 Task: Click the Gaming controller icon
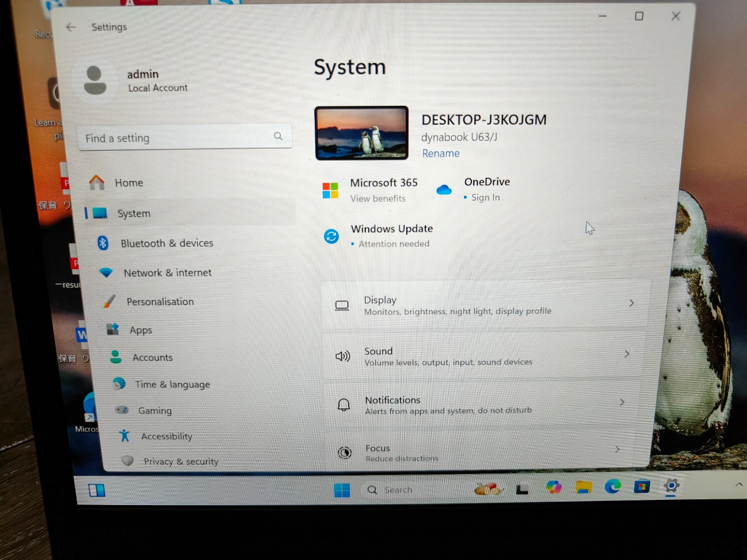click(122, 410)
